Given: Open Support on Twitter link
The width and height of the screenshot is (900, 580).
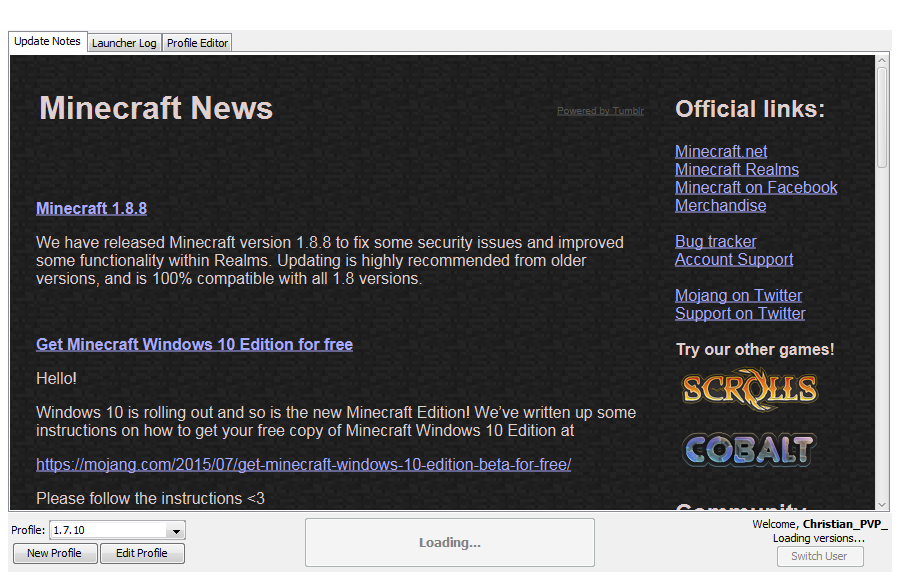Looking at the screenshot, I should click(x=740, y=314).
